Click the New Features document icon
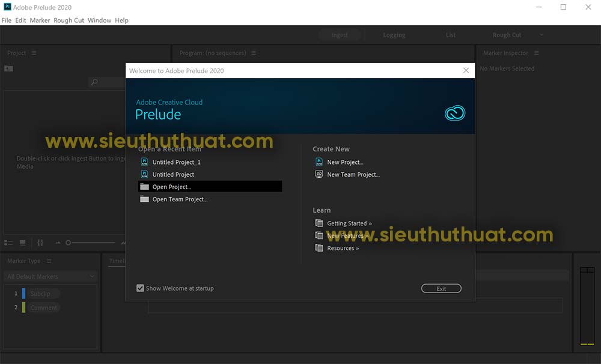 click(319, 235)
